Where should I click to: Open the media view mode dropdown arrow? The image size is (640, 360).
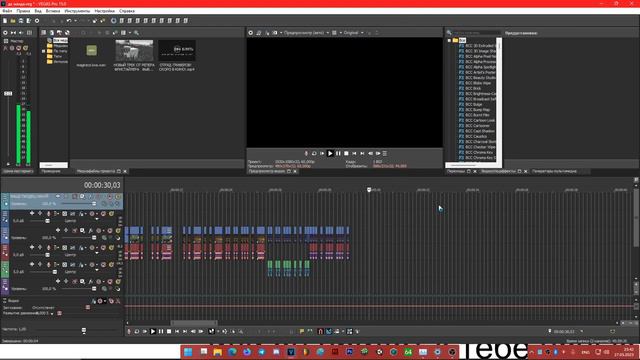pyautogui.click(x=130, y=33)
